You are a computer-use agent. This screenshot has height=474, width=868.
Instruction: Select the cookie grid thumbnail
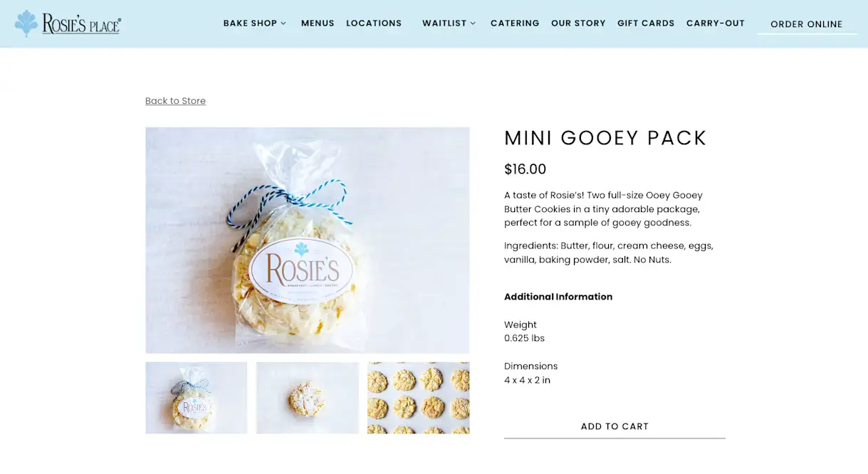[419, 398]
